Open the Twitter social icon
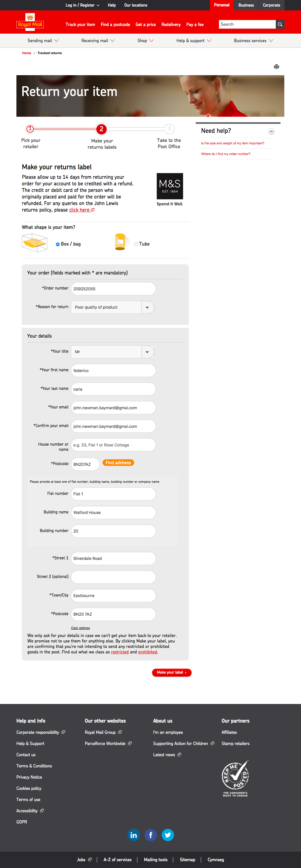 tap(168, 835)
